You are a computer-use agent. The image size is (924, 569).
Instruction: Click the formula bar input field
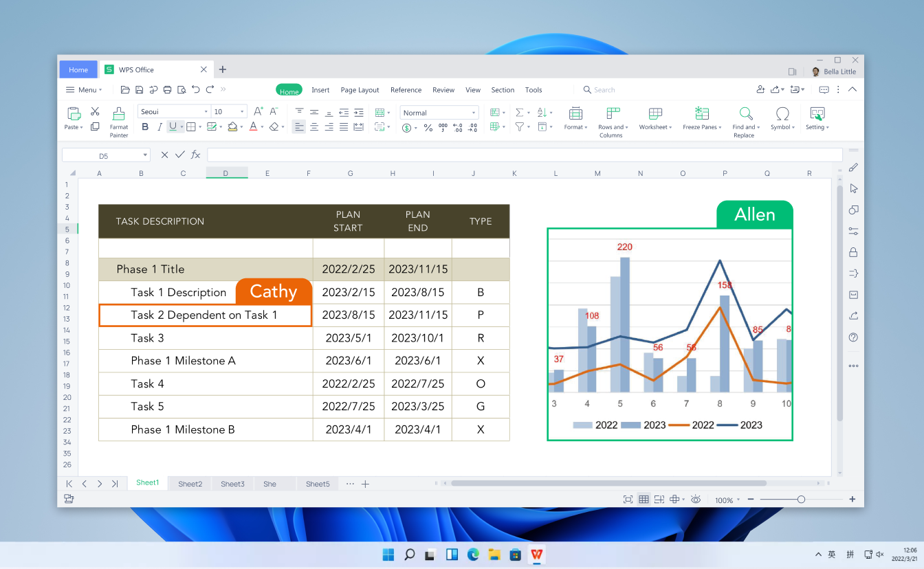click(524, 155)
